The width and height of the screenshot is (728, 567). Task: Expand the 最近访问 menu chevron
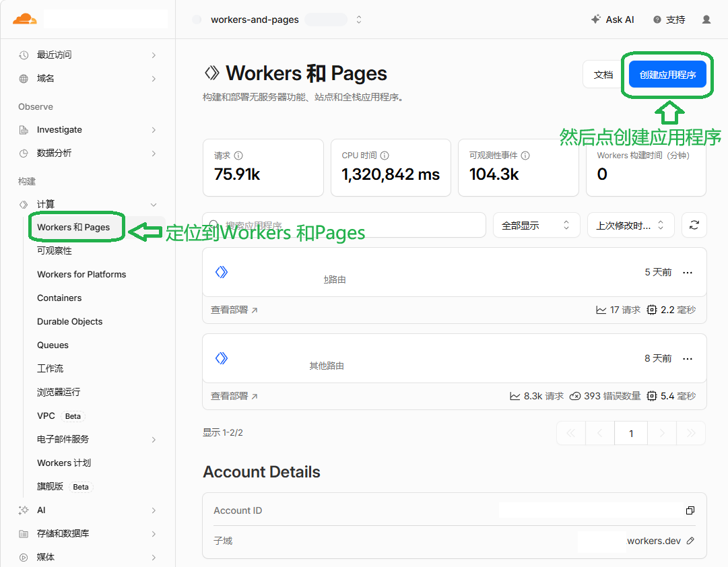(154, 55)
